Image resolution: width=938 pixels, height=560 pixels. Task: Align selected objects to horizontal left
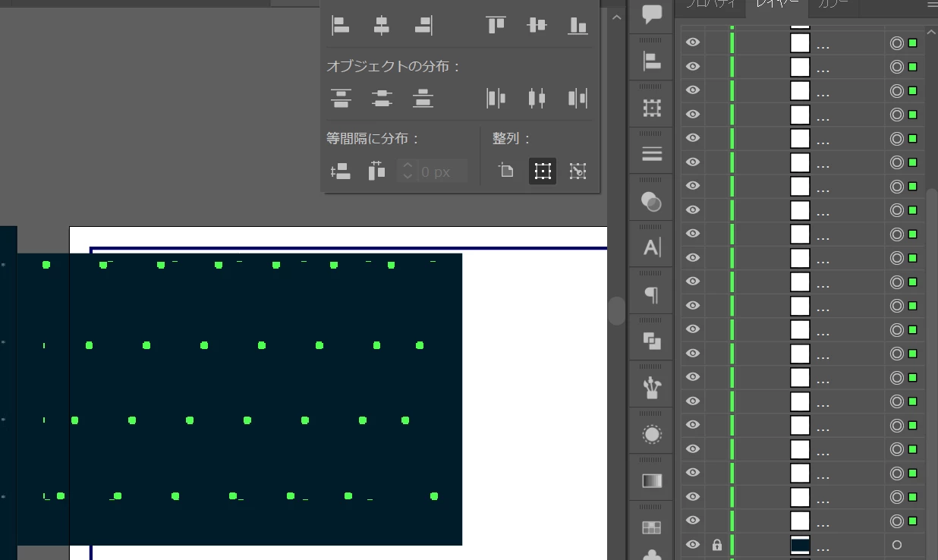341,26
